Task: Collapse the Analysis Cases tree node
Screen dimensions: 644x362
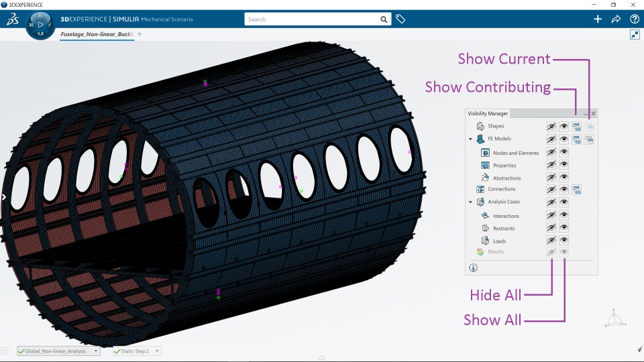Action: click(471, 202)
